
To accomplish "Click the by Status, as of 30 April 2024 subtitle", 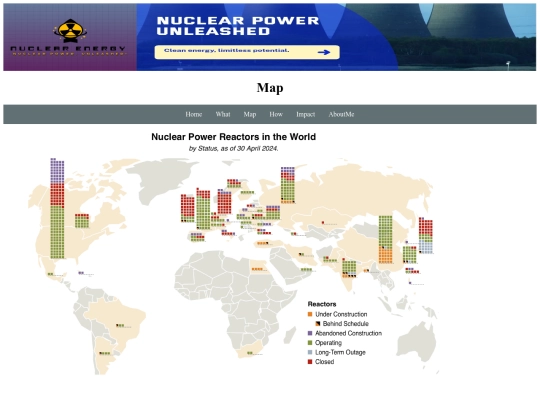I will [x=233, y=149].
